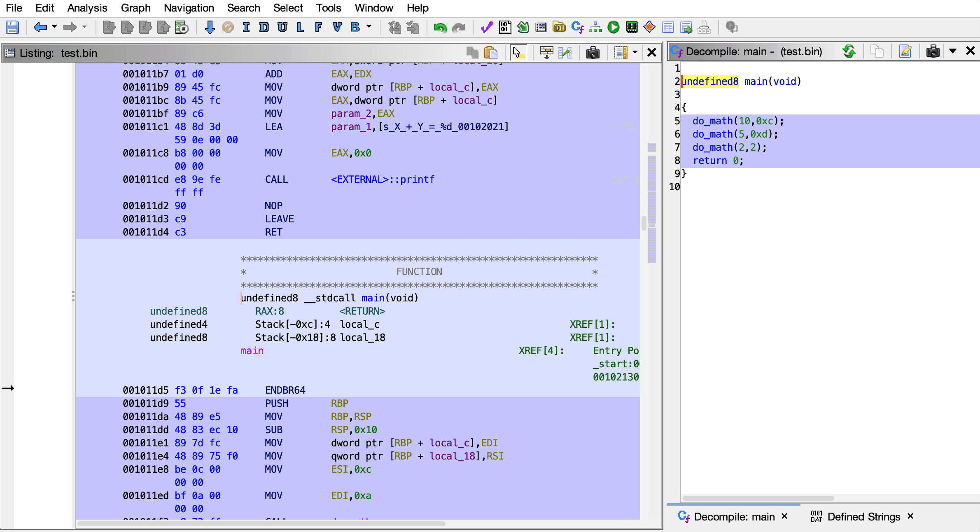Screen dimensions: 980x532
Task: Click the green Undo arrow
Action: [x=440, y=28]
